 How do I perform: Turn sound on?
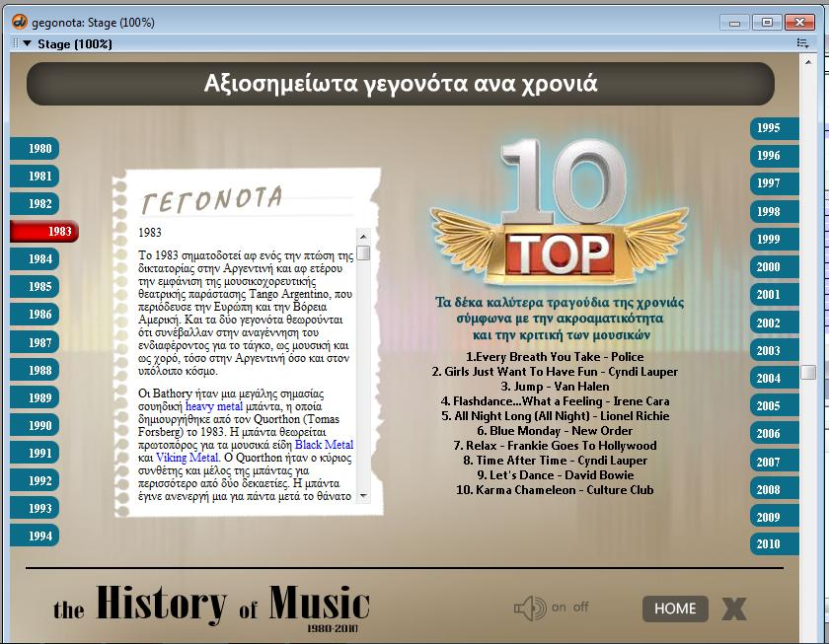pyautogui.click(x=559, y=608)
